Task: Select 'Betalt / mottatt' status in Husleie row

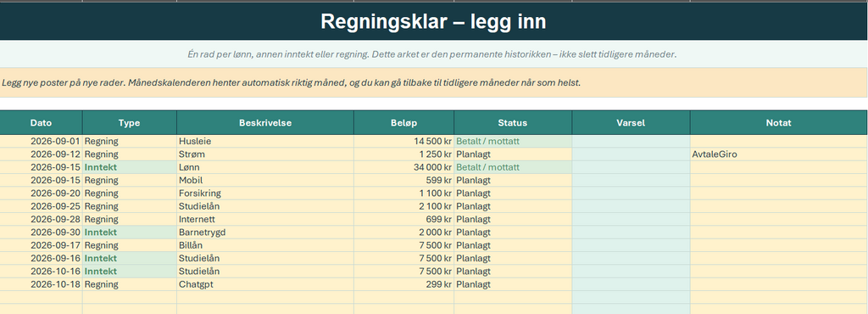Action: (513, 141)
